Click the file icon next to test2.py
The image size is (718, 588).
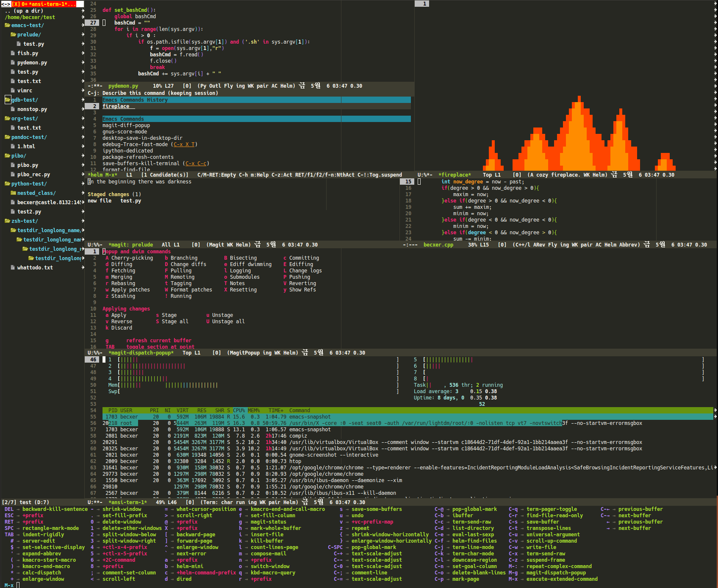point(13,212)
